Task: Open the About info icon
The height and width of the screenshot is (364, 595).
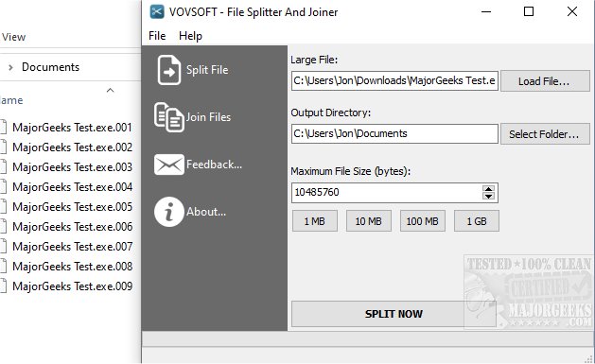Action: click(169, 212)
